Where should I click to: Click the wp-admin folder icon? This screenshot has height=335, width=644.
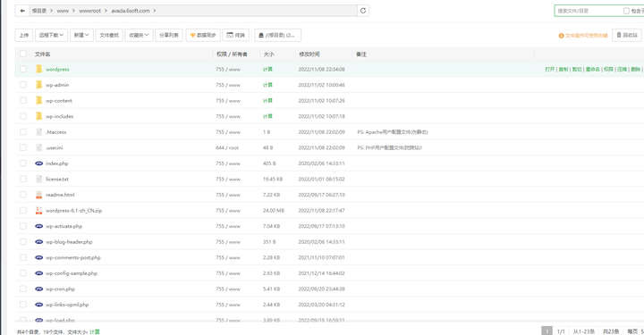(39, 85)
